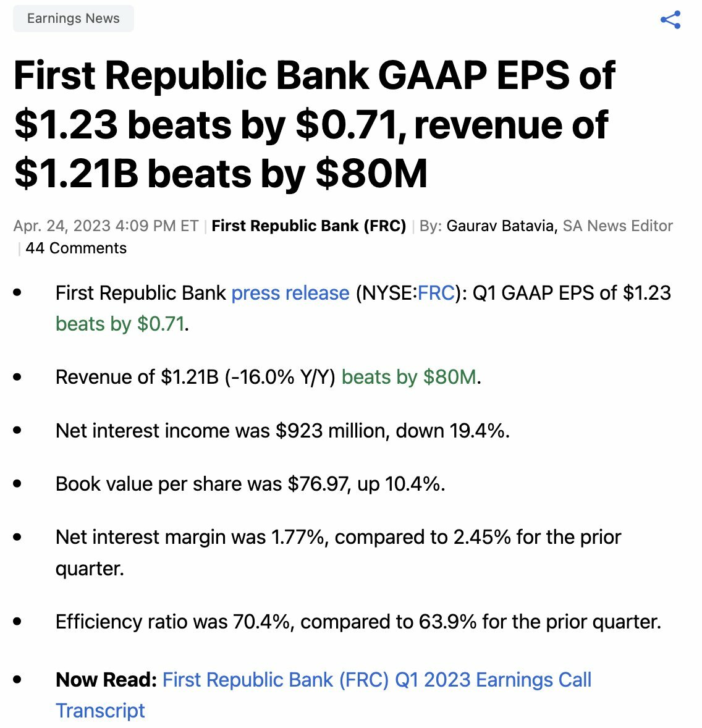Click the share icon
Viewport: 702px width, 728px height.
670,20
